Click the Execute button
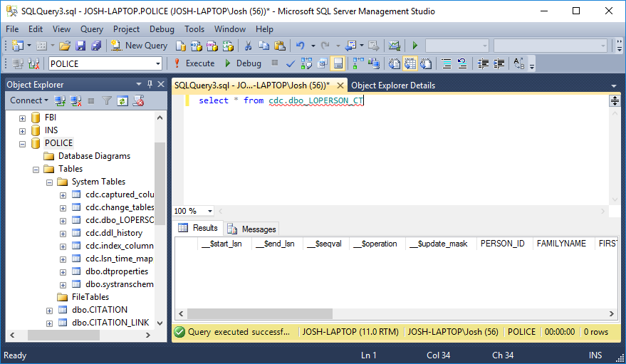626x364 pixels. click(194, 63)
